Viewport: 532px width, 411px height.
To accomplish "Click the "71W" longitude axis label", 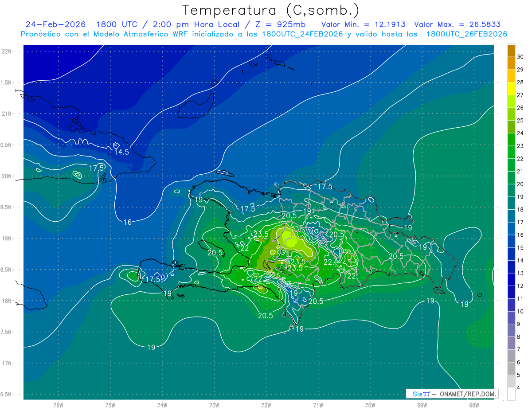I will 318,405.
